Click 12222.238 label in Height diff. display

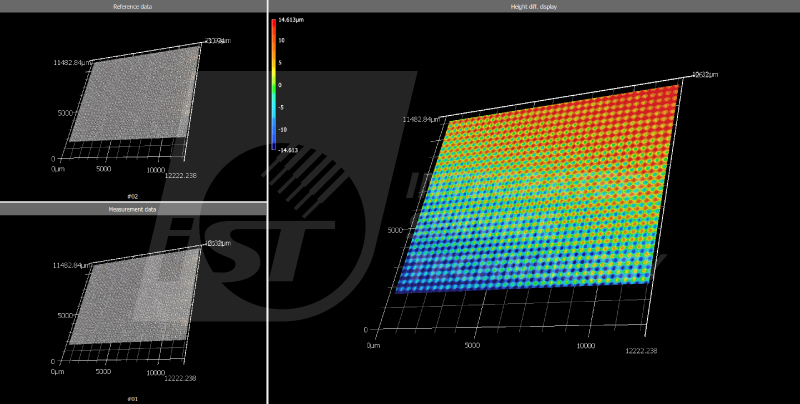click(641, 351)
